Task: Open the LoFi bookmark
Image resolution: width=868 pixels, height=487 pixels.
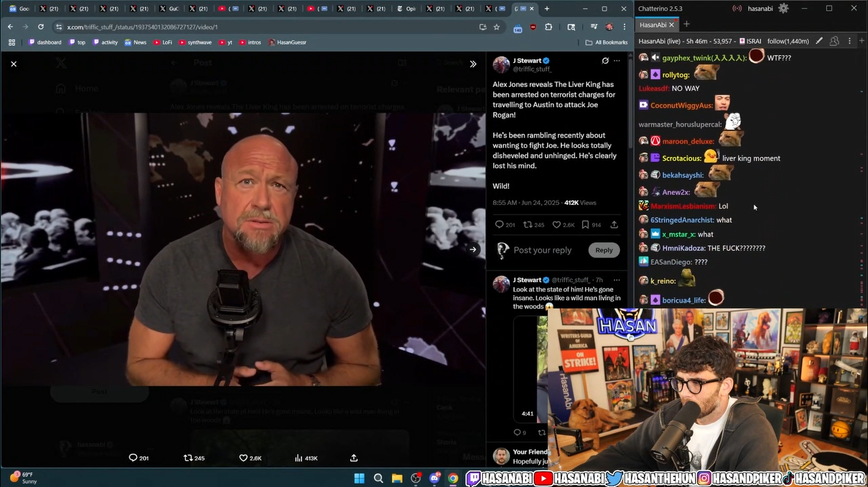Action: point(163,42)
